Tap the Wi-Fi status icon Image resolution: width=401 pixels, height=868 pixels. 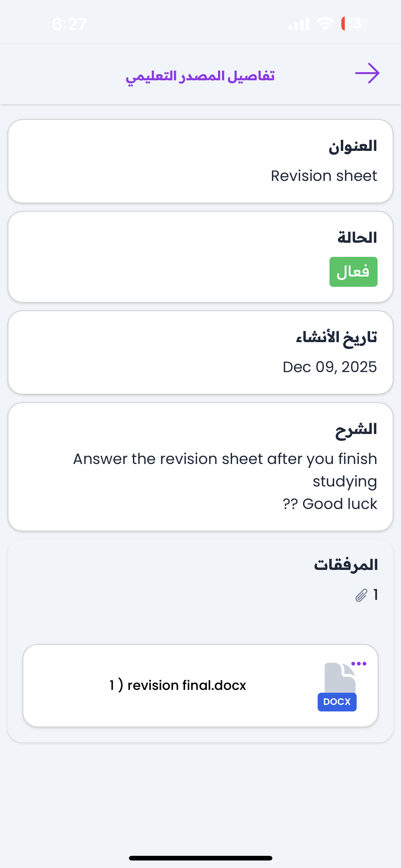tap(325, 23)
